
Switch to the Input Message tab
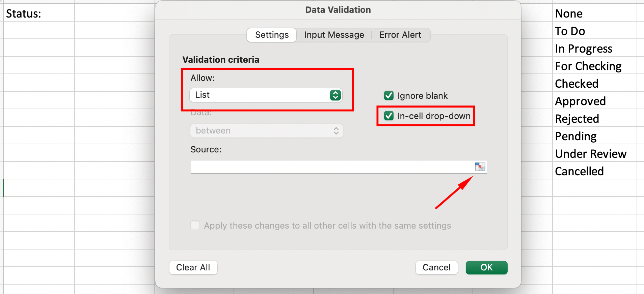(x=334, y=35)
